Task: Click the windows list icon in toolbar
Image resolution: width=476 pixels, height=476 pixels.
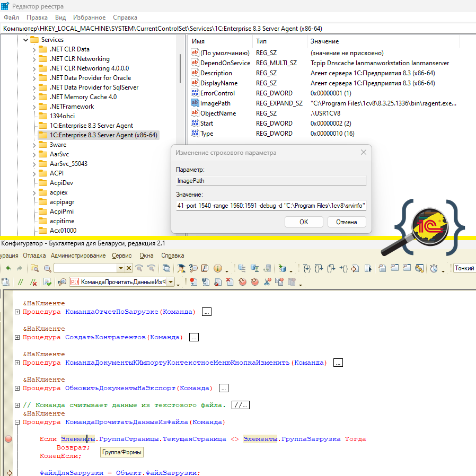Action: (x=166, y=268)
